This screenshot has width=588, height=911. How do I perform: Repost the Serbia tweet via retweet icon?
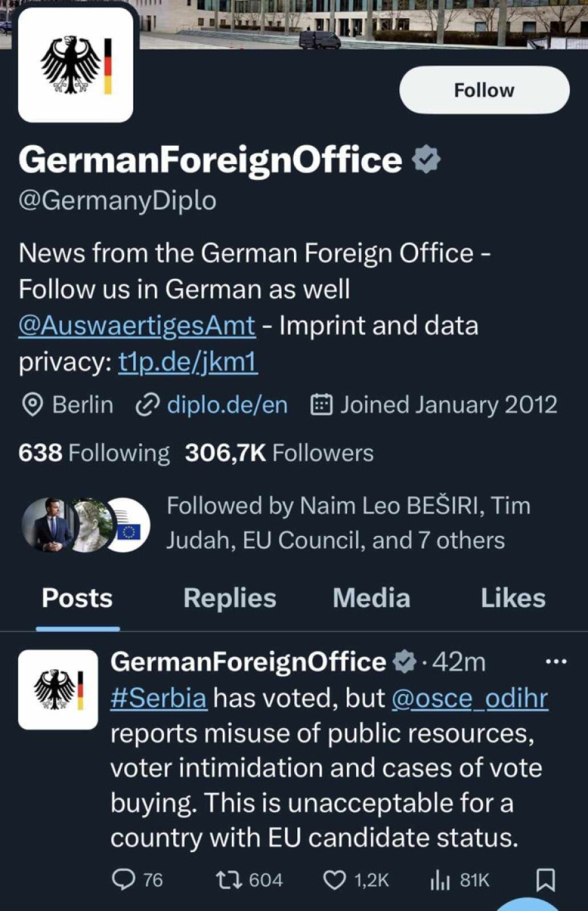click(229, 880)
